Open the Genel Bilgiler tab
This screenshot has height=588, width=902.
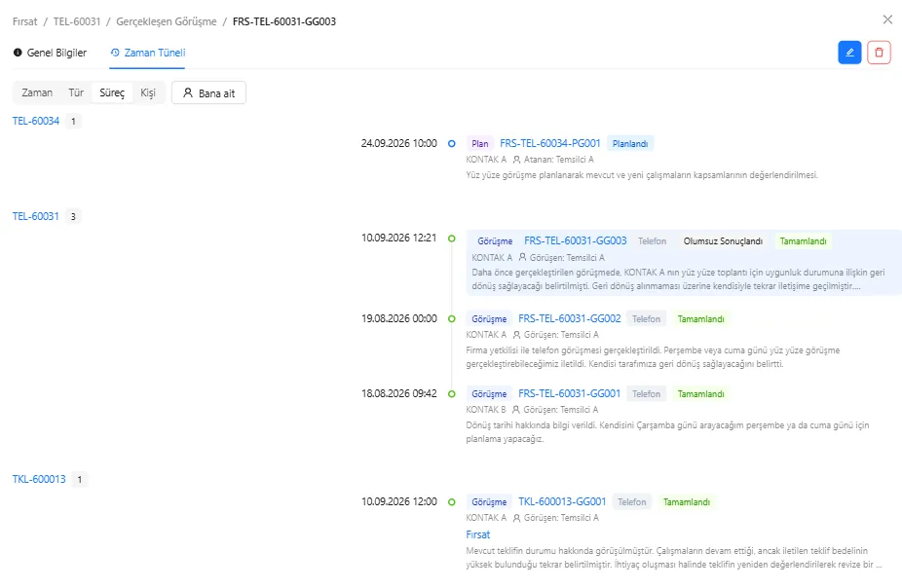50,53
